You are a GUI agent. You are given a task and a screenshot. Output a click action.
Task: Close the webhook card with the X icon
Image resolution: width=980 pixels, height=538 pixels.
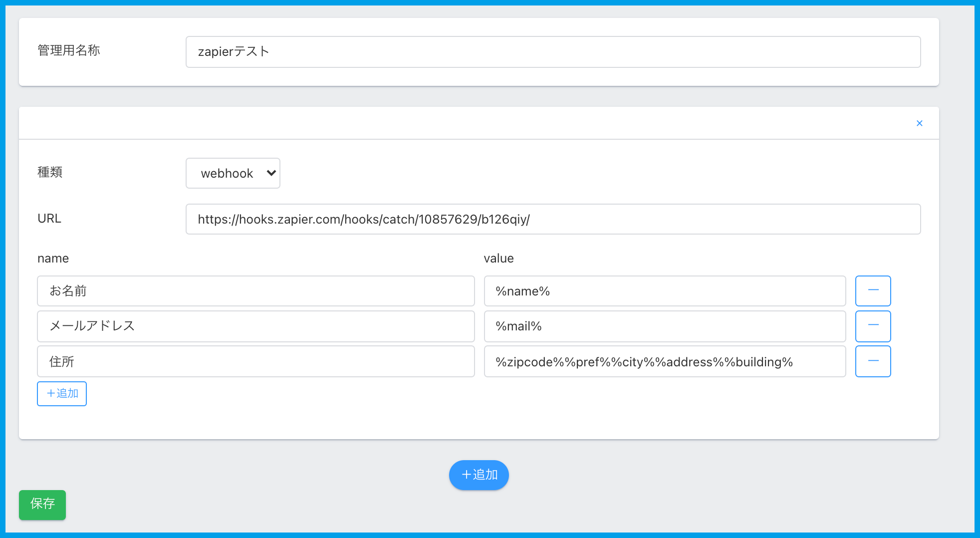tap(919, 123)
